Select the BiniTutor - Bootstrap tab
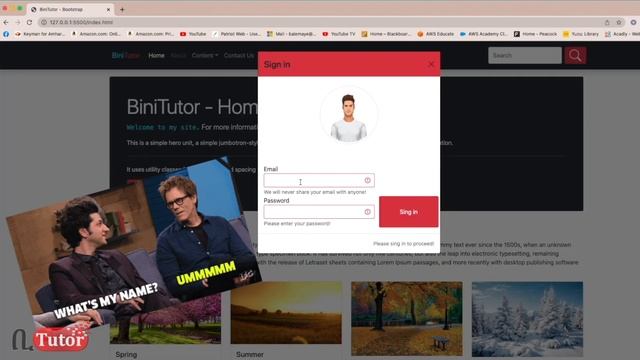Viewport: 640px width, 360px height. point(70,9)
